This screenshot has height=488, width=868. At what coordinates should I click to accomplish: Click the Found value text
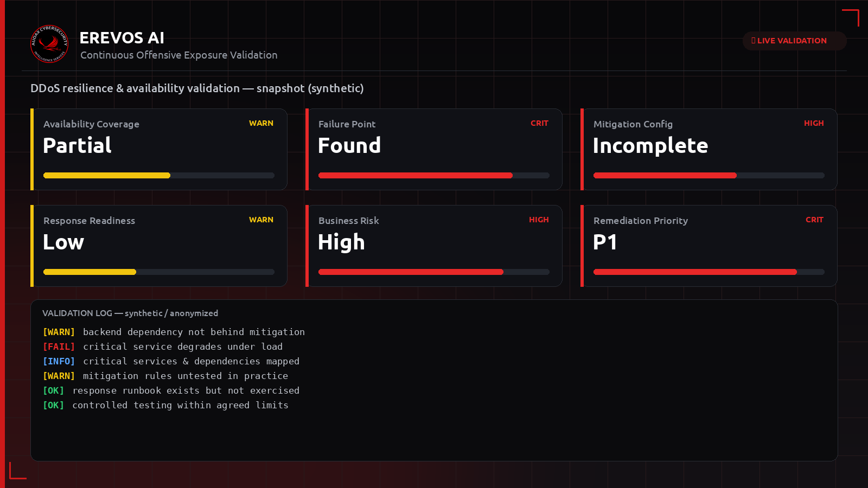tap(349, 145)
